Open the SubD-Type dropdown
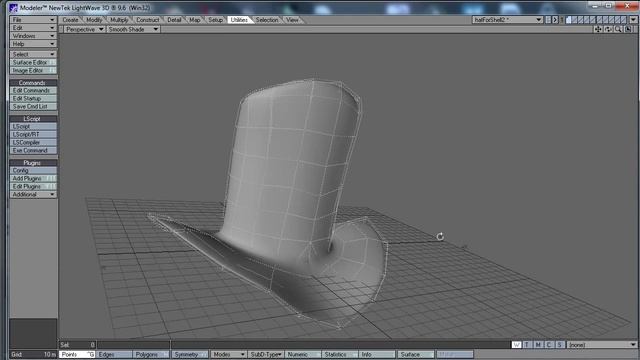The width and height of the screenshot is (640, 360). (x=266, y=354)
